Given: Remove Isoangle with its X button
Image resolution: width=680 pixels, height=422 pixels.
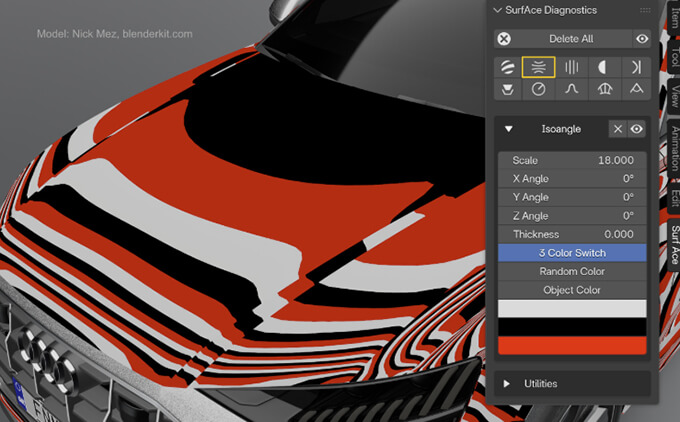Looking at the screenshot, I should [618, 129].
